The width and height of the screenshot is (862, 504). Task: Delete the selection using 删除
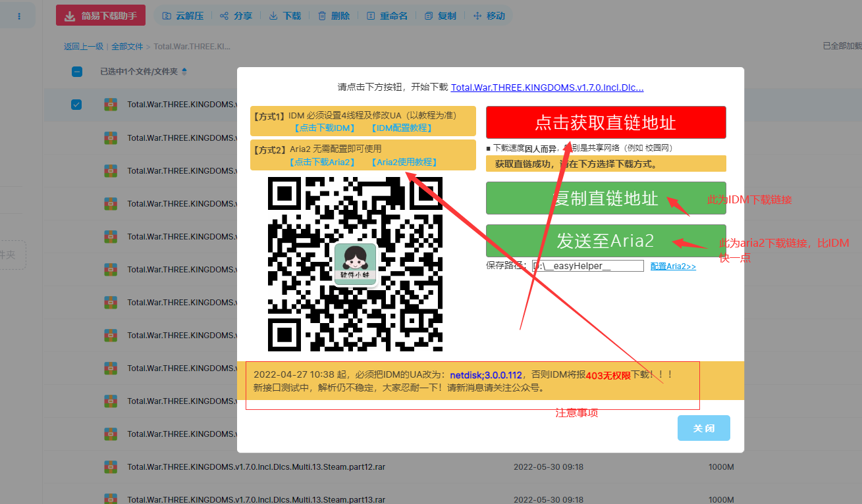[334, 16]
